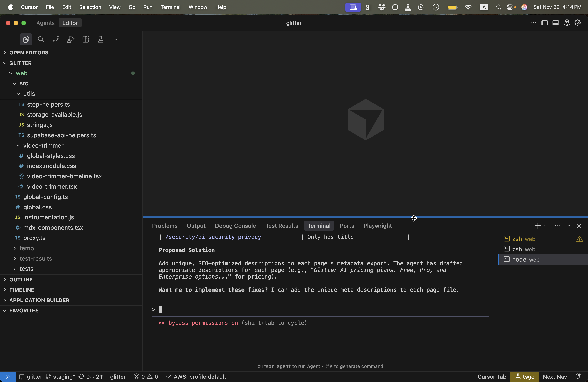588x382 pixels.
Task: Expand the OUTLINE section
Action: [21, 279]
